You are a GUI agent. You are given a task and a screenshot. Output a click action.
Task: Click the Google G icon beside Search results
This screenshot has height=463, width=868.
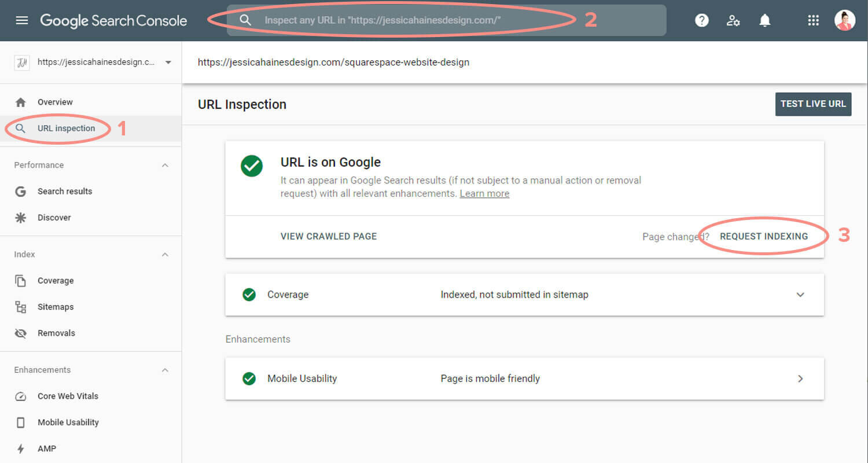pyautogui.click(x=21, y=192)
